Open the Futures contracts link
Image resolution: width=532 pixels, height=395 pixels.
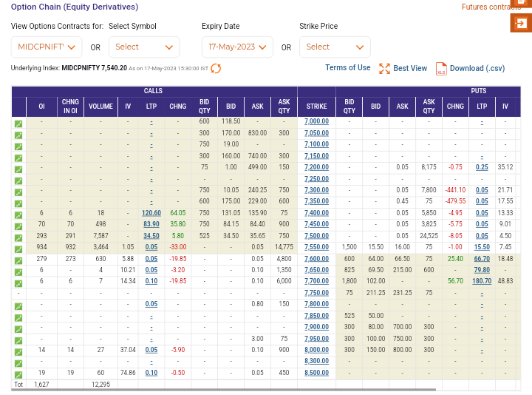tap(491, 7)
